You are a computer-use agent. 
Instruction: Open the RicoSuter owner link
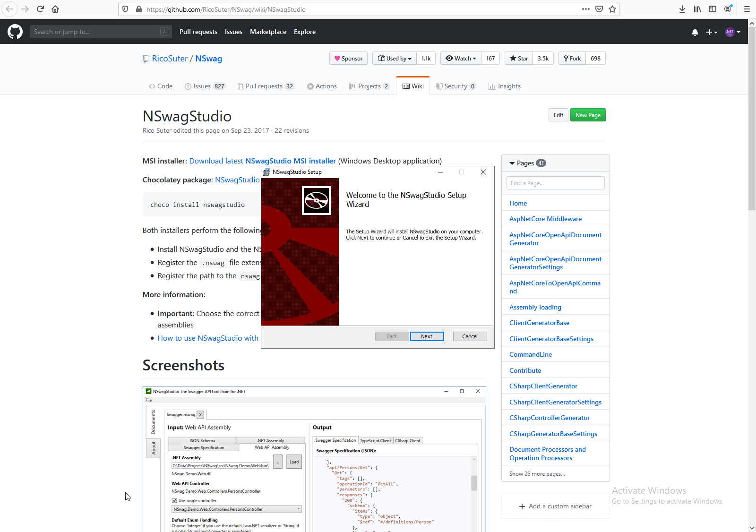click(170, 59)
